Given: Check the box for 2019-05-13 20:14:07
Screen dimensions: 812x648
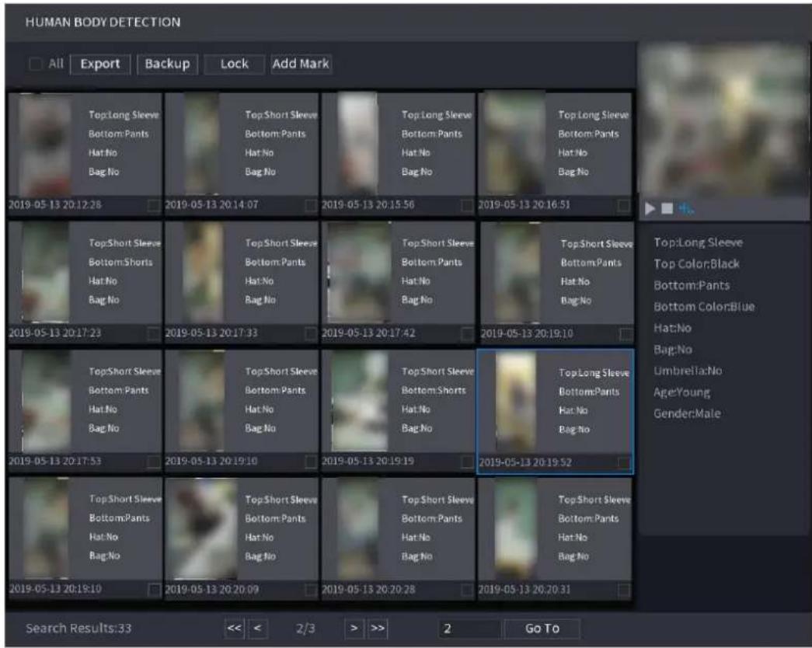Looking at the screenshot, I should [x=311, y=205].
